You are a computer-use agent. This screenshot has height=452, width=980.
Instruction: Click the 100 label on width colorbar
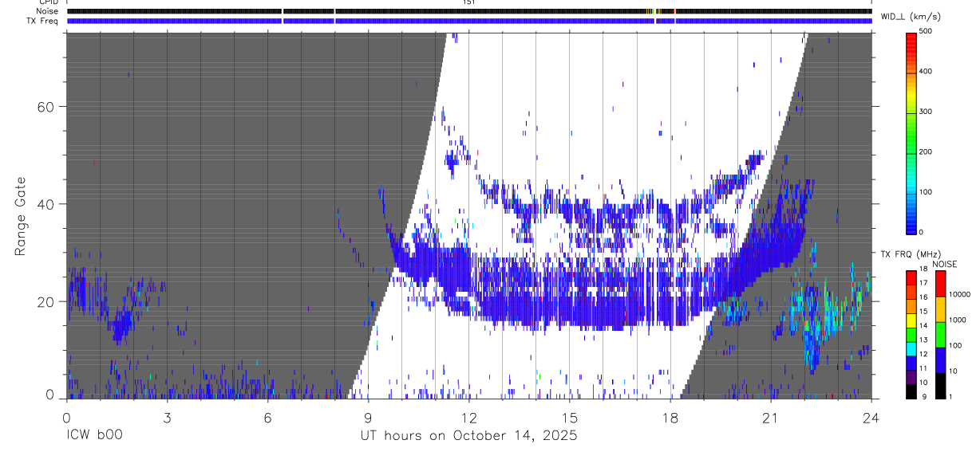[927, 192]
